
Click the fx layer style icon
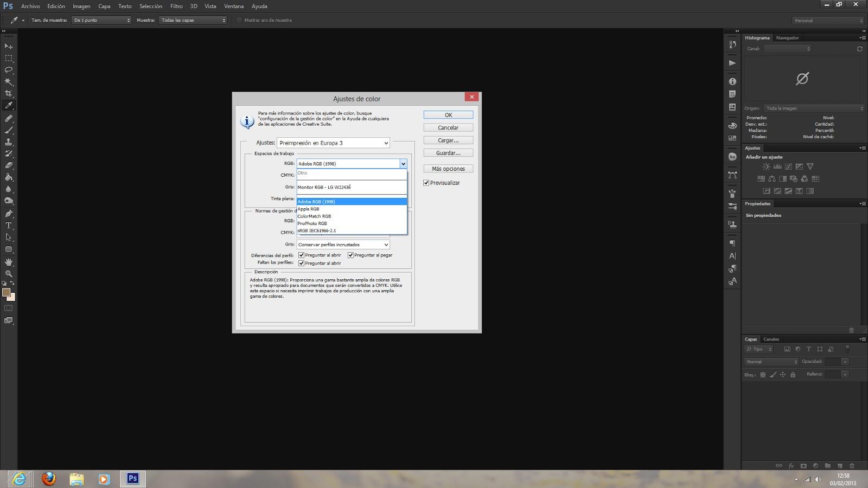[791, 466]
